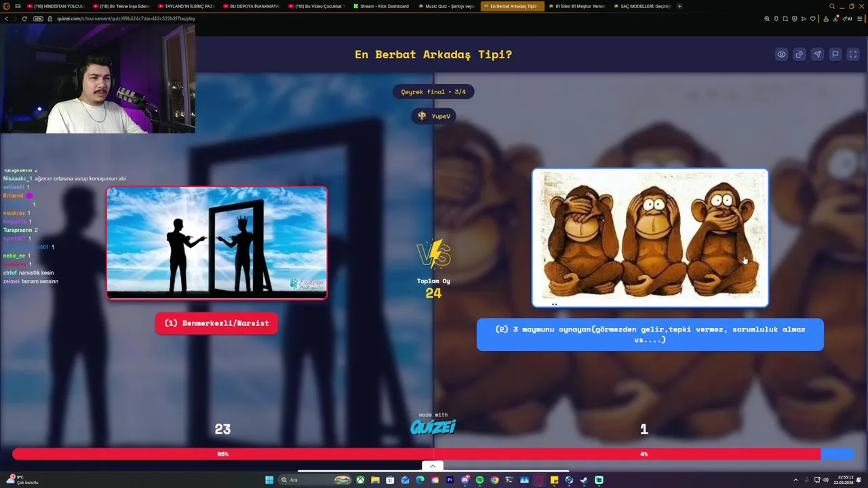Click the narcissist mirror image card
Screen dimensions: 868x488
216,243
